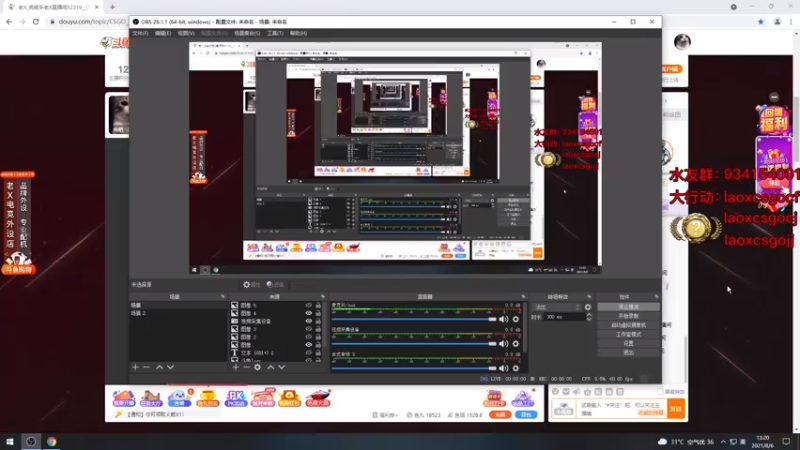The height and width of the screenshot is (450, 800).
Task: Decrease transition duration with down arrow
Action: click(x=589, y=319)
